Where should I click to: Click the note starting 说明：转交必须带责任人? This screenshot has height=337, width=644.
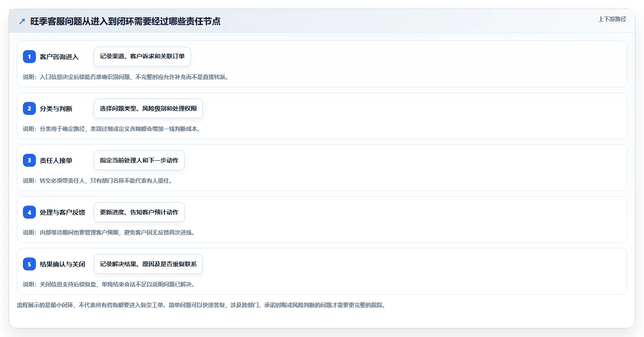click(x=98, y=181)
